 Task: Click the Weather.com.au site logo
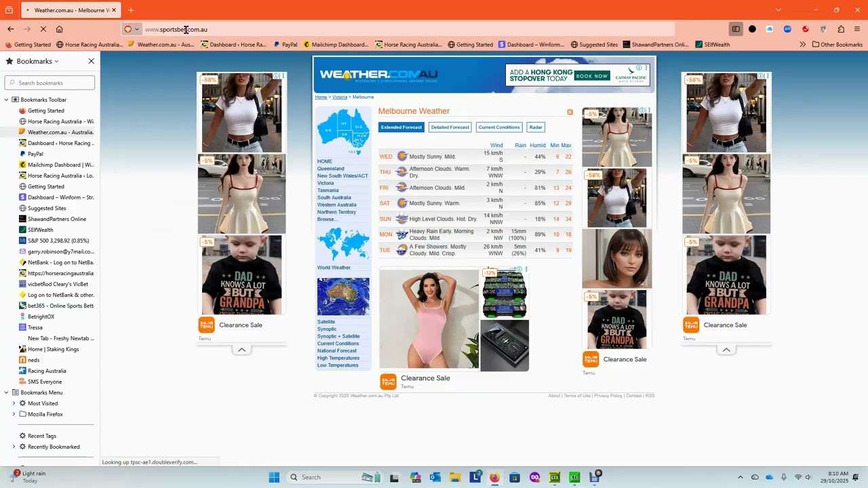tap(378, 75)
